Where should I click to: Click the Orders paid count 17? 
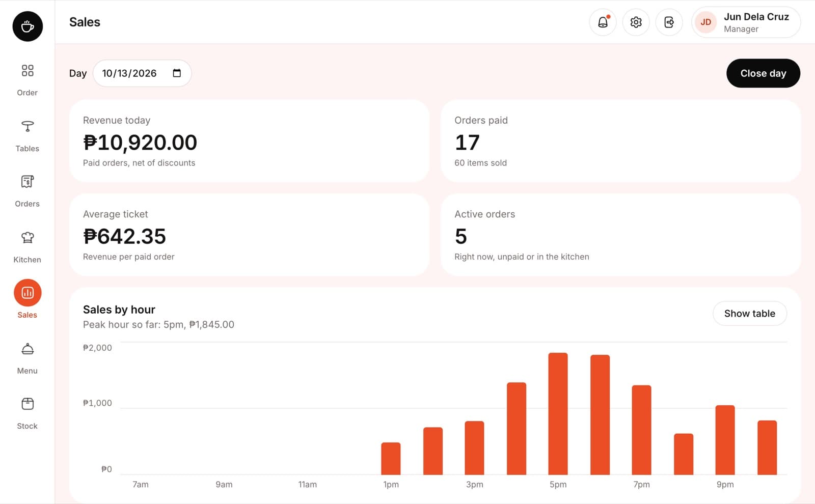click(x=467, y=143)
